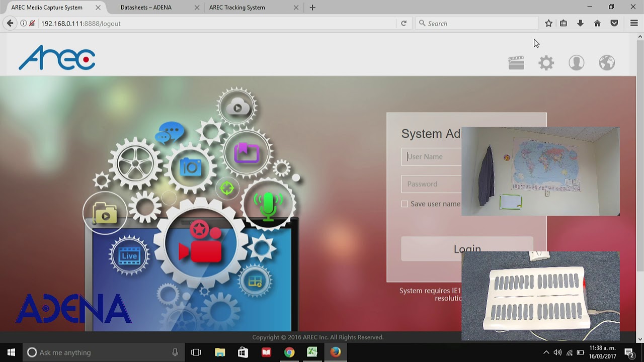Viewport: 644px width, 362px height.
Task: Open the volume control in system tray
Action: [557, 352]
